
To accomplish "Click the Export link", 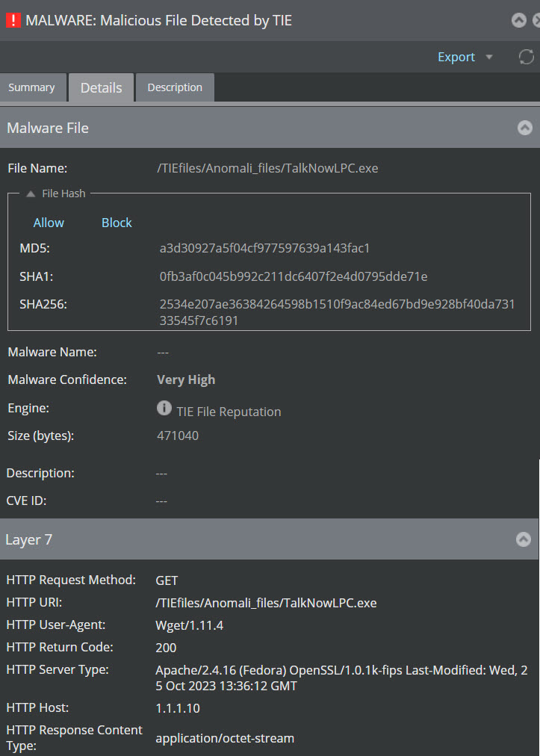I will (456, 57).
